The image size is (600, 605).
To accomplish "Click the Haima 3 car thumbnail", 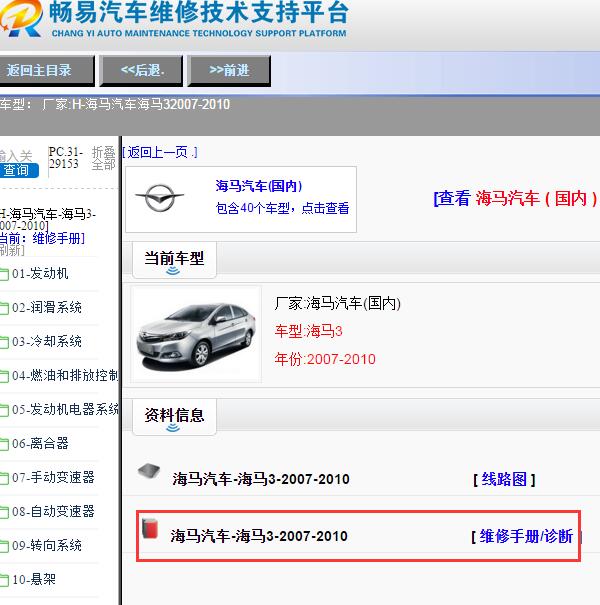I will pos(196,335).
